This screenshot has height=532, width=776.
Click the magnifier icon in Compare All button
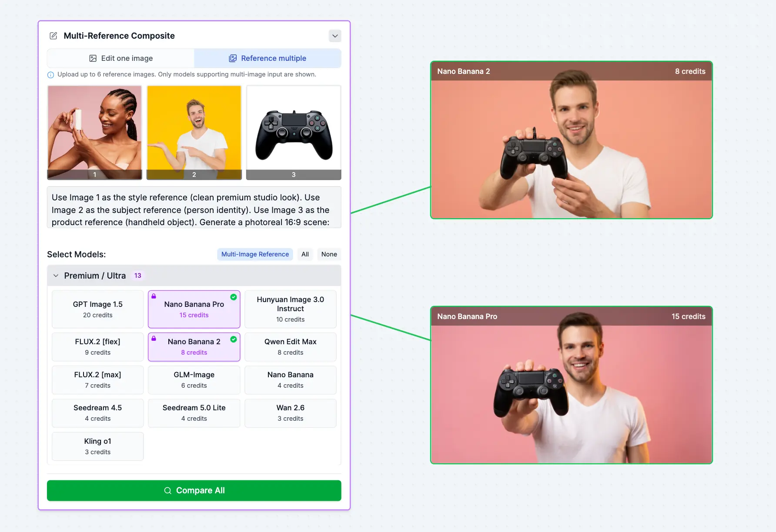pyautogui.click(x=167, y=491)
